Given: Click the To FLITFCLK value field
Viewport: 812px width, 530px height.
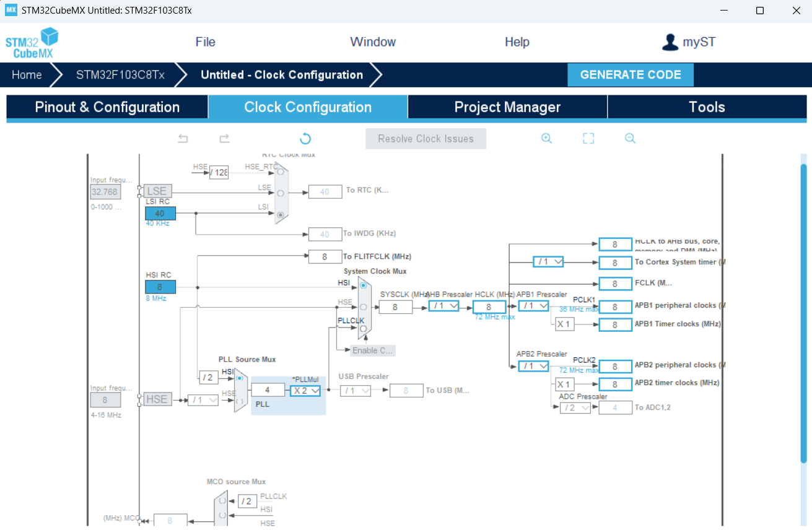Looking at the screenshot, I should tap(325, 256).
